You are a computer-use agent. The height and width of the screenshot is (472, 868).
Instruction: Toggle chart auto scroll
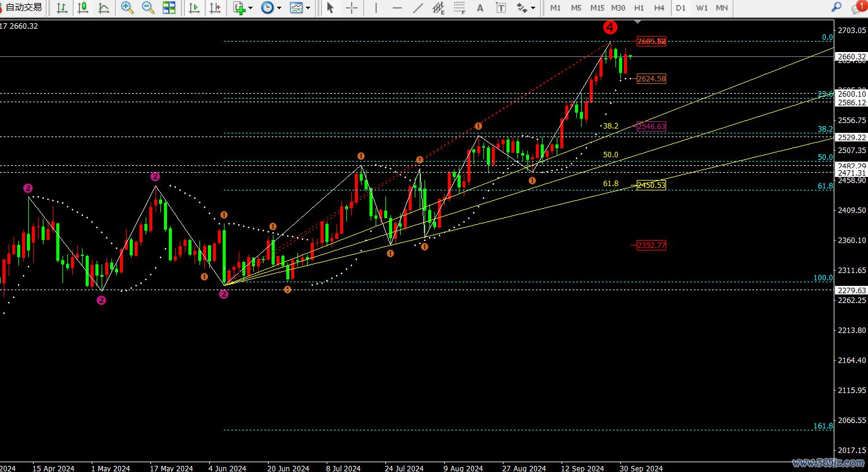[x=194, y=8]
